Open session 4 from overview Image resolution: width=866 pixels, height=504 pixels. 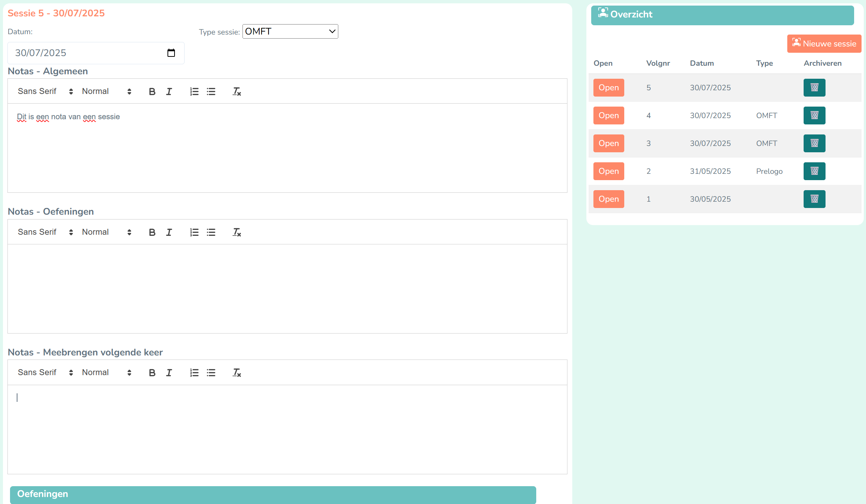(x=608, y=116)
